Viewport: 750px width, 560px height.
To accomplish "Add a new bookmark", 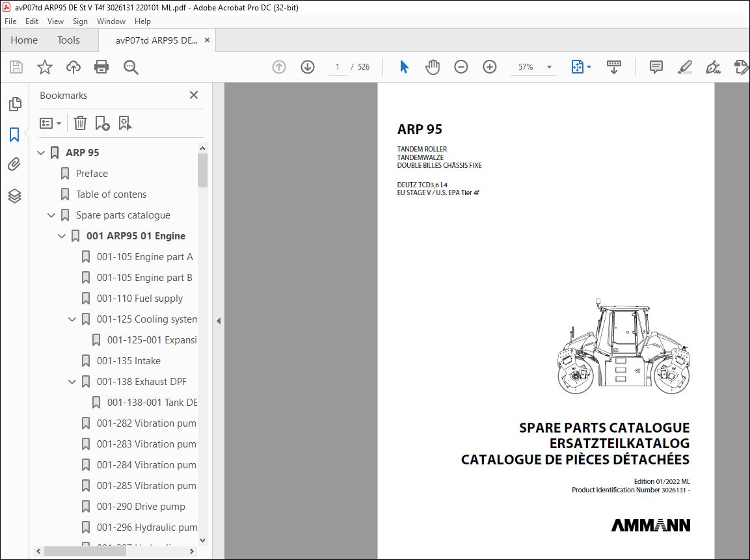I will (x=102, y=124).
